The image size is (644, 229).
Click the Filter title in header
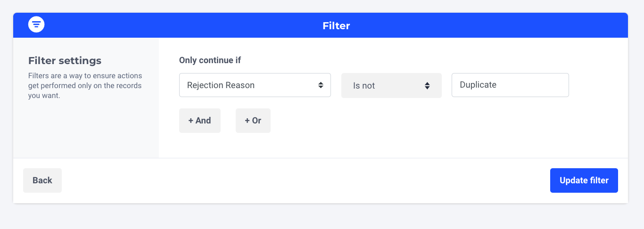click(336, 25)
